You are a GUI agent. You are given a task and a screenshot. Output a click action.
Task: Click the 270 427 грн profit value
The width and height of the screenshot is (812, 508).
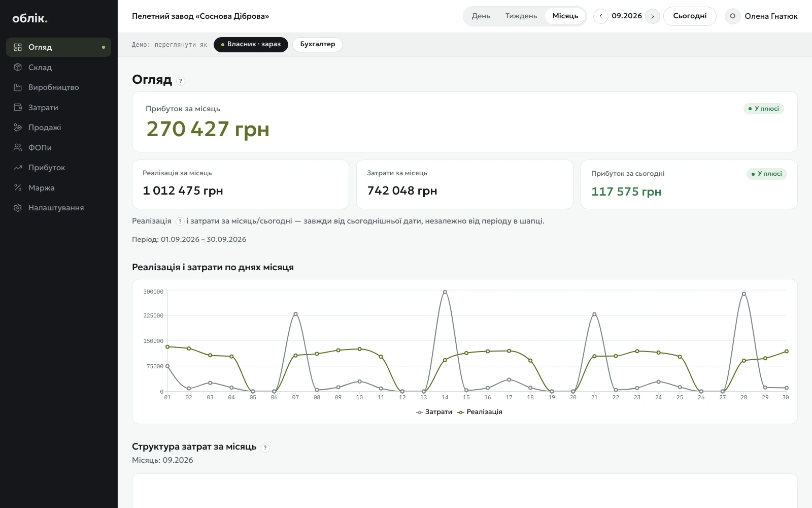click(x=208, y=129)
